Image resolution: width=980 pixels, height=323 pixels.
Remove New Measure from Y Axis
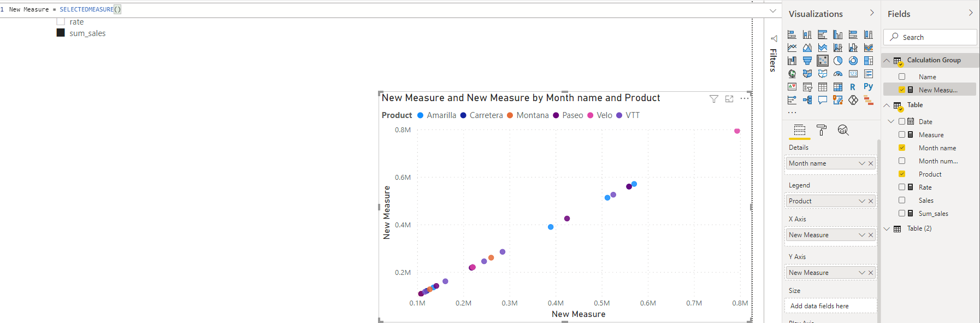coord(871,273)
